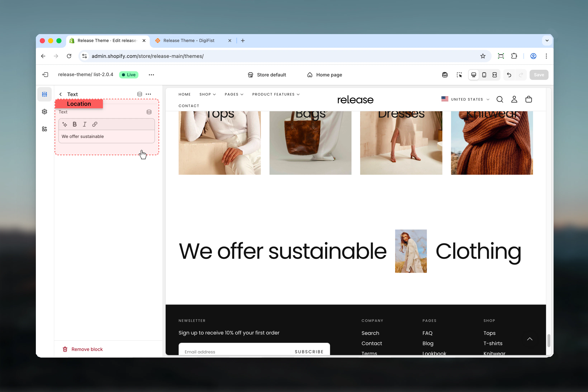Open the footer Tops shop link
The image size is (588, 392).
tap(489, 333)
